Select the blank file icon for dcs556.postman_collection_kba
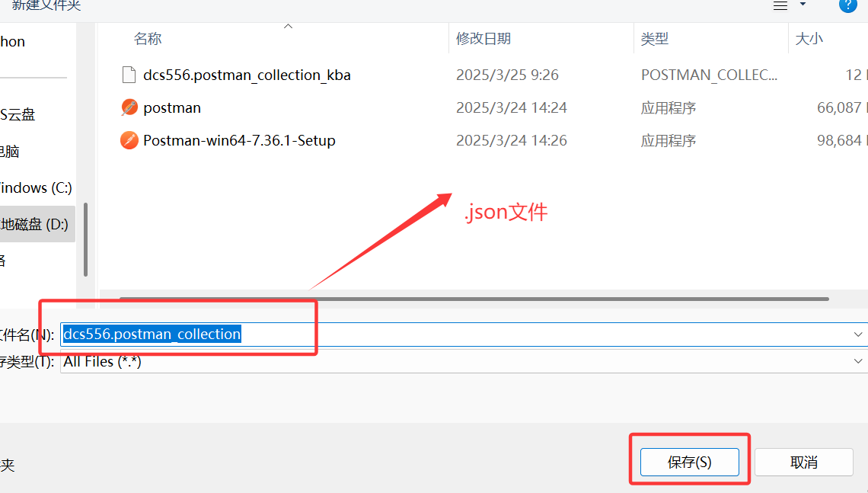Image resolution: width=868 pixels, height=493 pixels. click(129, 74)
